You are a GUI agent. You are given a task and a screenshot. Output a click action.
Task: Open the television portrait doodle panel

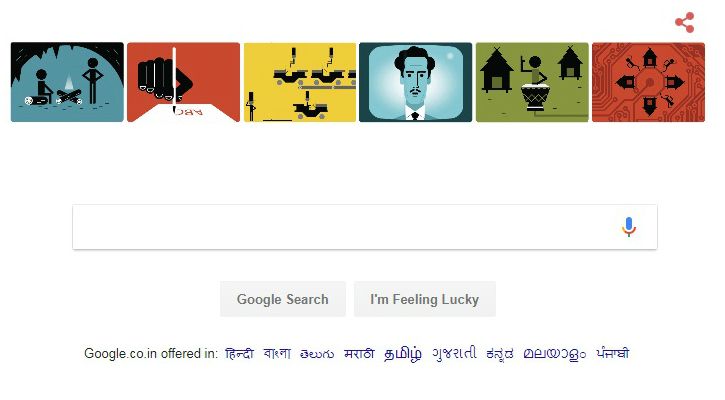click(416, 82)
